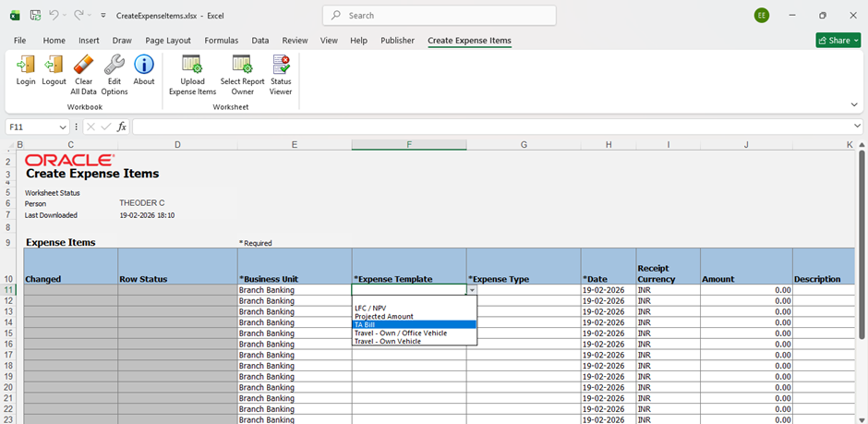Choose Travel - Own / Office Vehicle option

point(414,333)
